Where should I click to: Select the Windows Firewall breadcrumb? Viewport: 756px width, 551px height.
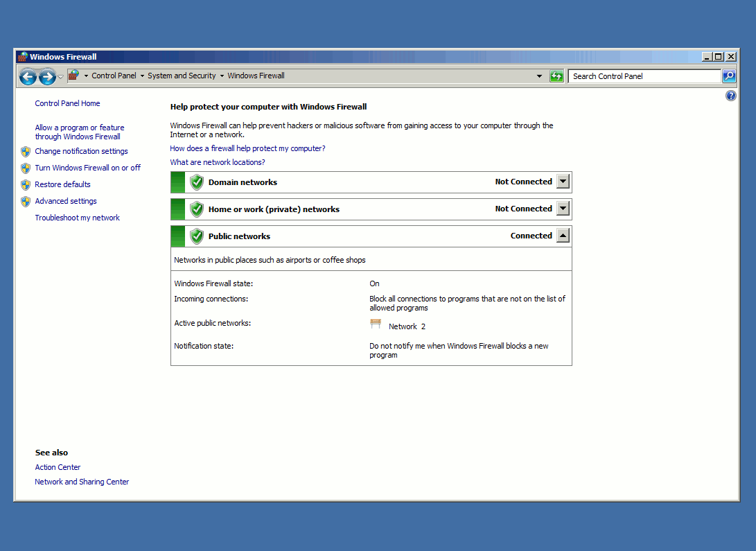[256, 76]
